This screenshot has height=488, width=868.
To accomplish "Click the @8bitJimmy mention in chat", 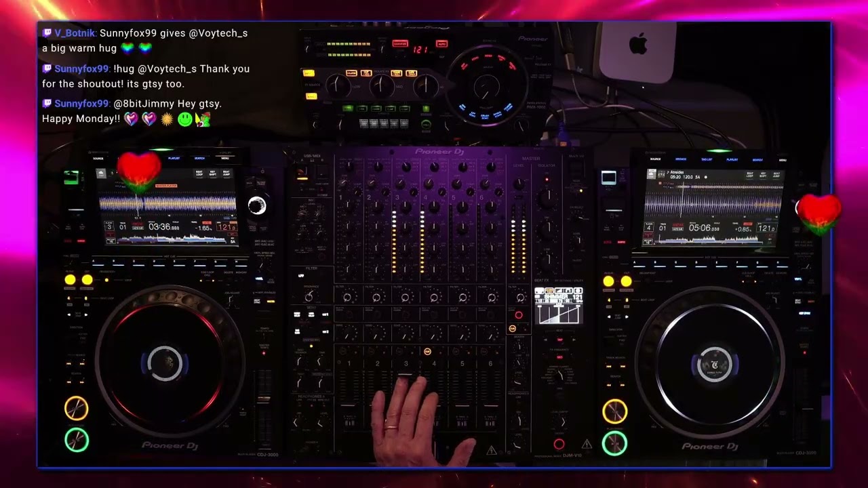I will tap(144, 104).
